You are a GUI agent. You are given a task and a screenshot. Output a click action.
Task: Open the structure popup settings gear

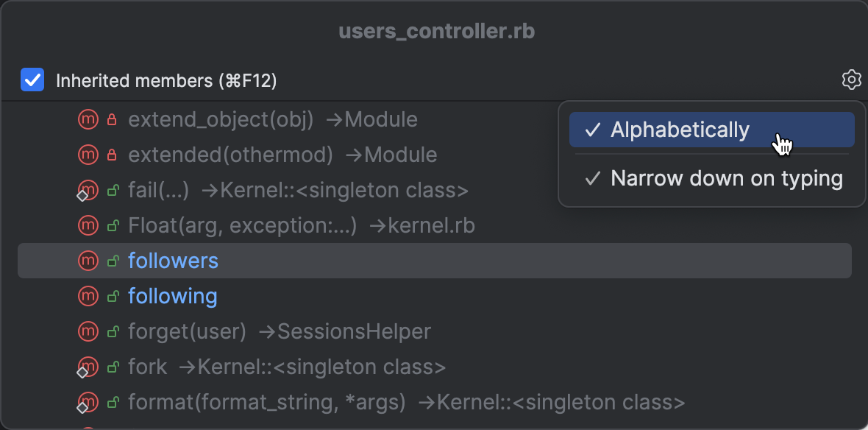(851, 80)
